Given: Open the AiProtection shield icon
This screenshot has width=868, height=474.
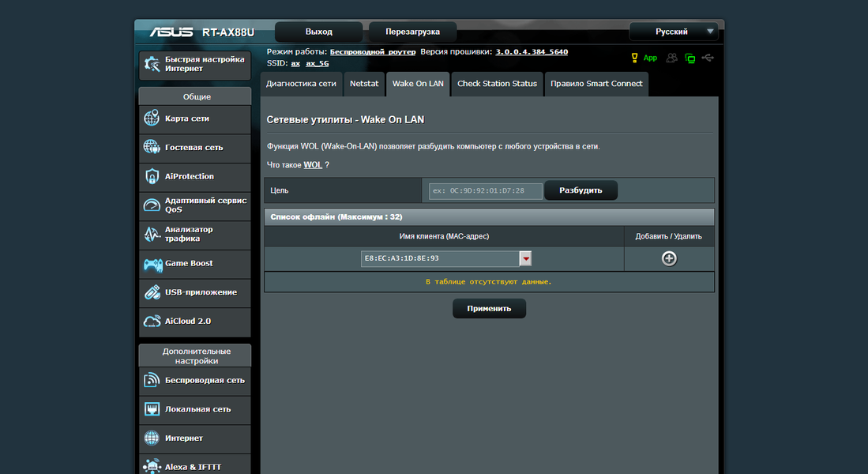Looking at the screenshot, I should click(152, 176).
